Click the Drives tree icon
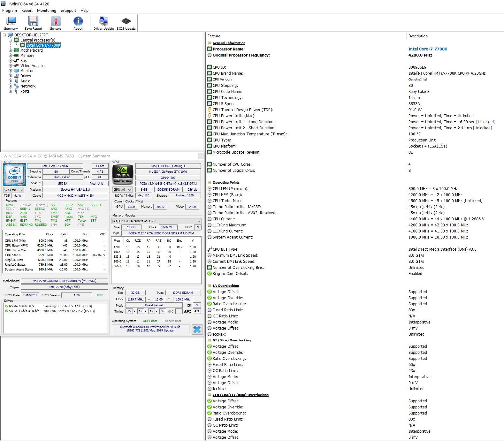This screenshot has height=441, width=504. [x=16, y=76]
